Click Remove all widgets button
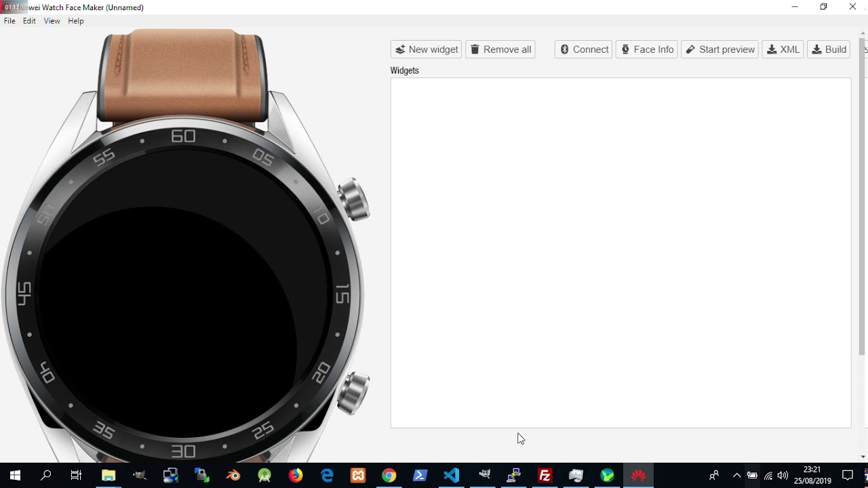Image resolution: width=868 pixels, height=488 pixels. [500, 49]
